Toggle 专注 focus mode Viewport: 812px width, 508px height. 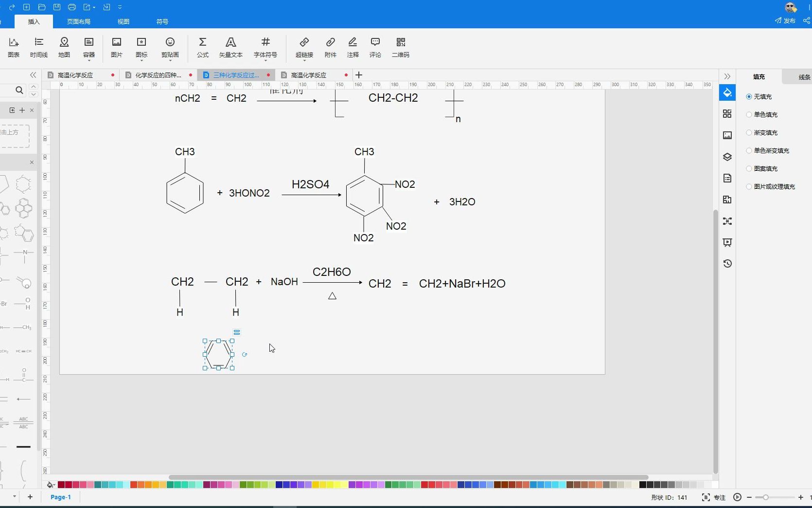click(714, 497)
